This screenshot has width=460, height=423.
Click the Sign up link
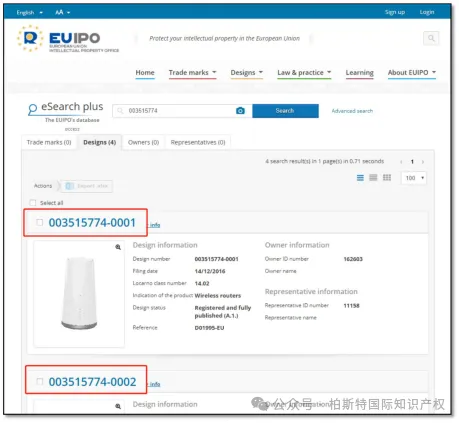tap(395, 12)
